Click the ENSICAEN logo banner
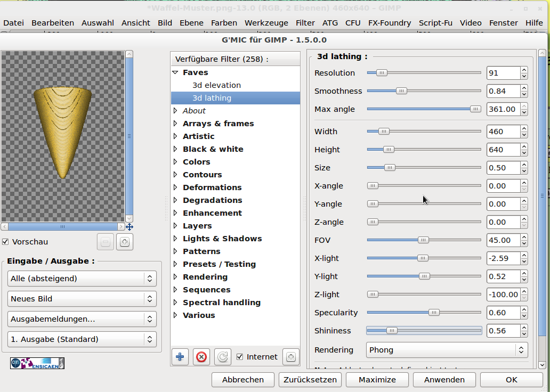550x392 pixels. pos(37,363)
